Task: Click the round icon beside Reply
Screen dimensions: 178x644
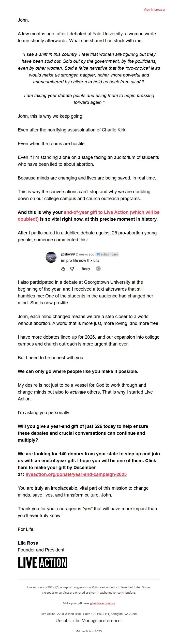Action: tap(98, 268)
